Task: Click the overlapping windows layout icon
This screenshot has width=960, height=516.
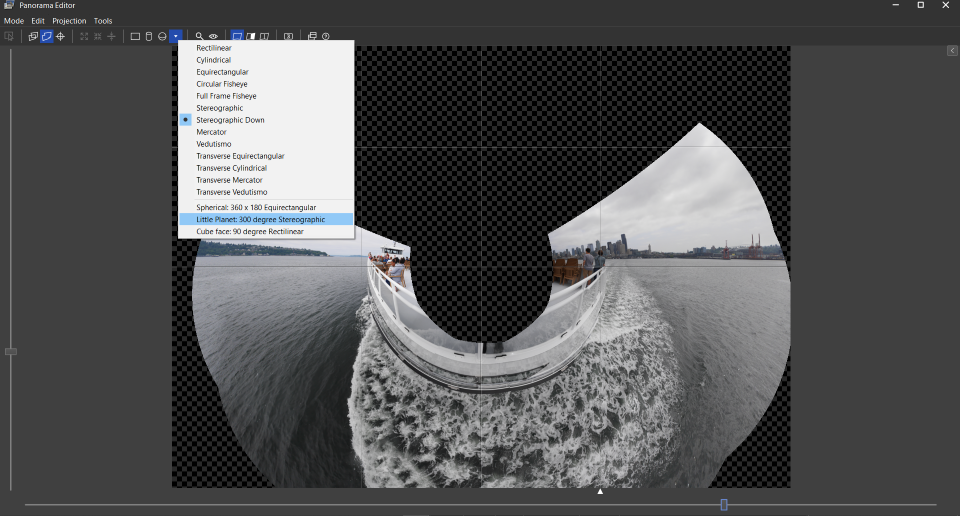Action: pyautogui.click(x=312, y=36)
